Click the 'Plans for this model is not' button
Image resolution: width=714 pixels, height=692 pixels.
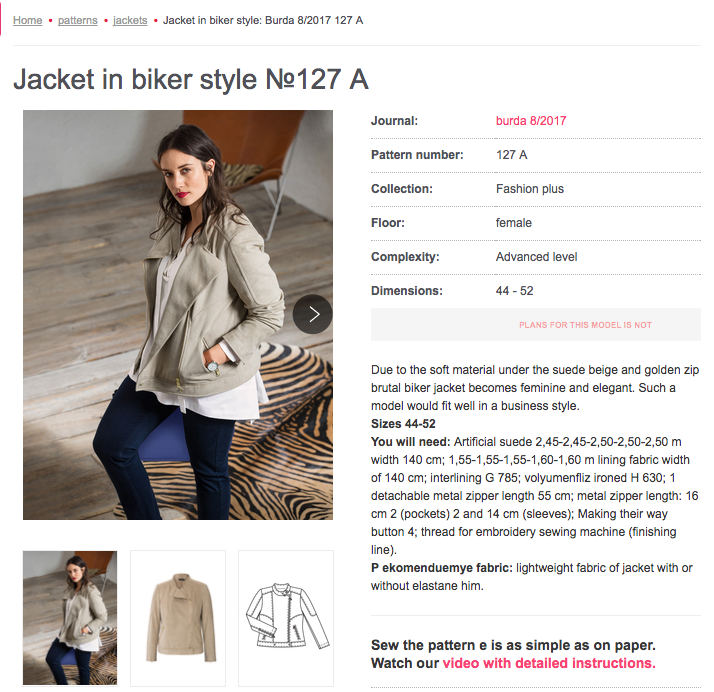[x=536, y=325]
